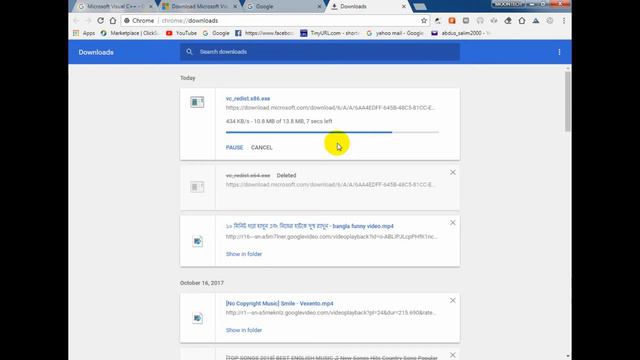Click the vc_redist.x86.exe download progress bar
This screenshot has height=360, width=640.
[332, 132]
